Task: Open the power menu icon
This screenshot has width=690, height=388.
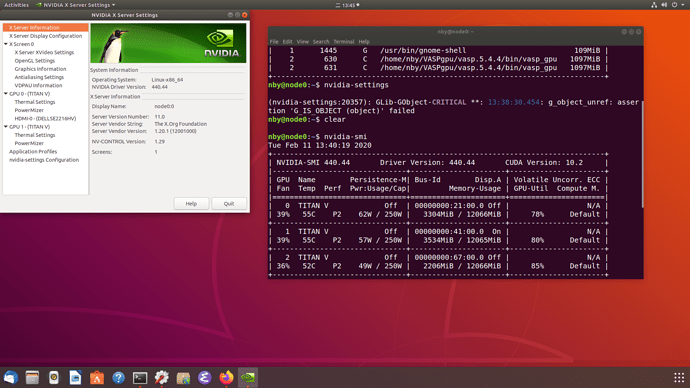Action: (x=674, y=5)
